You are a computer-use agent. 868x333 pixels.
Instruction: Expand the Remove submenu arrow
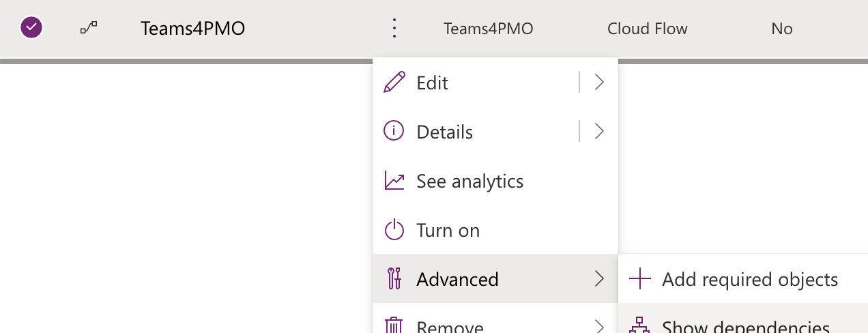coord(599,326)
